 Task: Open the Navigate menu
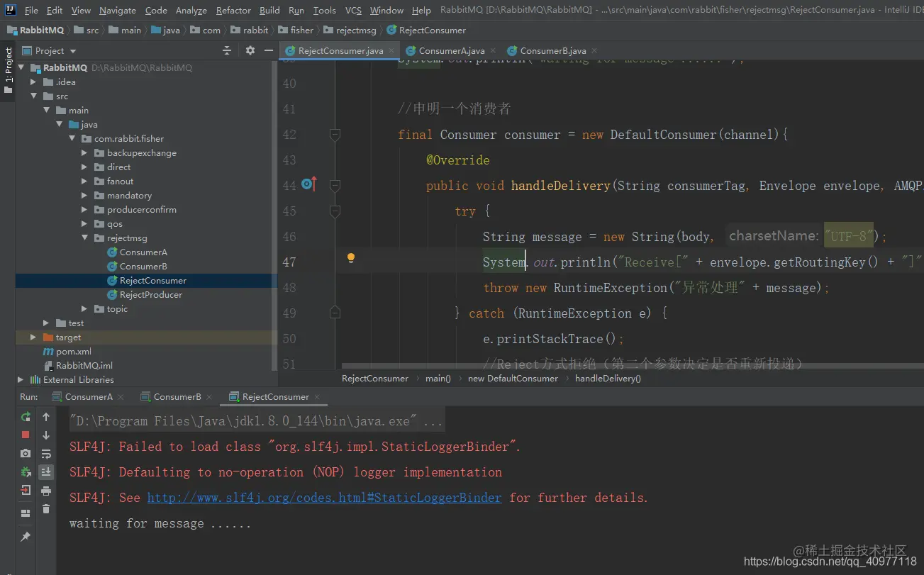[x=118, y=11]
